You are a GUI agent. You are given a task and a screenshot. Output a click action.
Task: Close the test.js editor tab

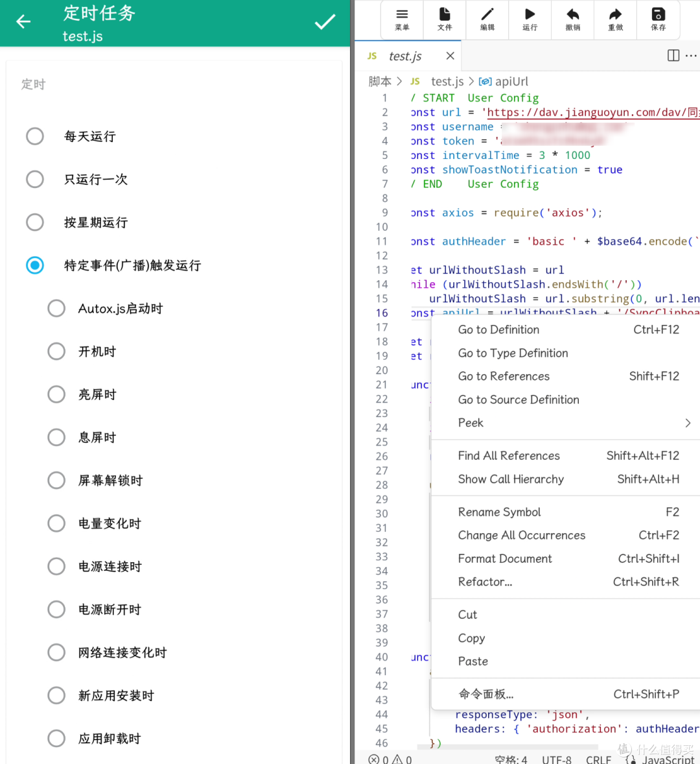[x=450, y=56]
